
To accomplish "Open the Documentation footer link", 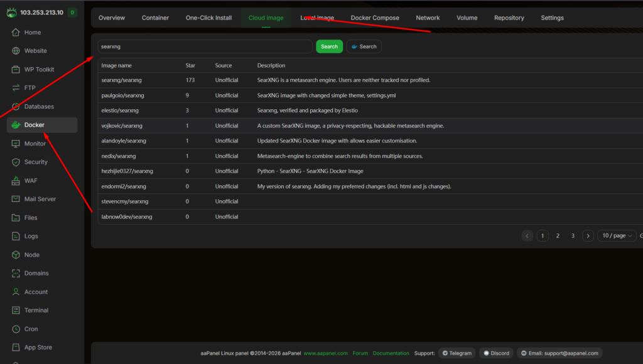I will [391, 353].
